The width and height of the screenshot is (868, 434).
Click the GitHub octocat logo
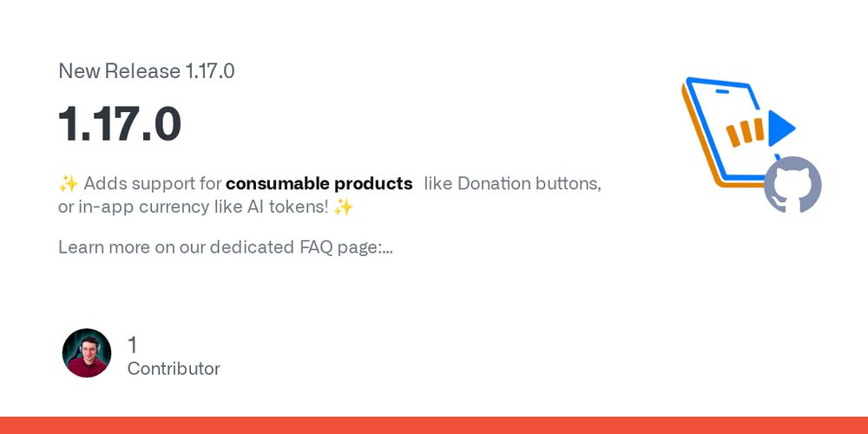point(792,185)
